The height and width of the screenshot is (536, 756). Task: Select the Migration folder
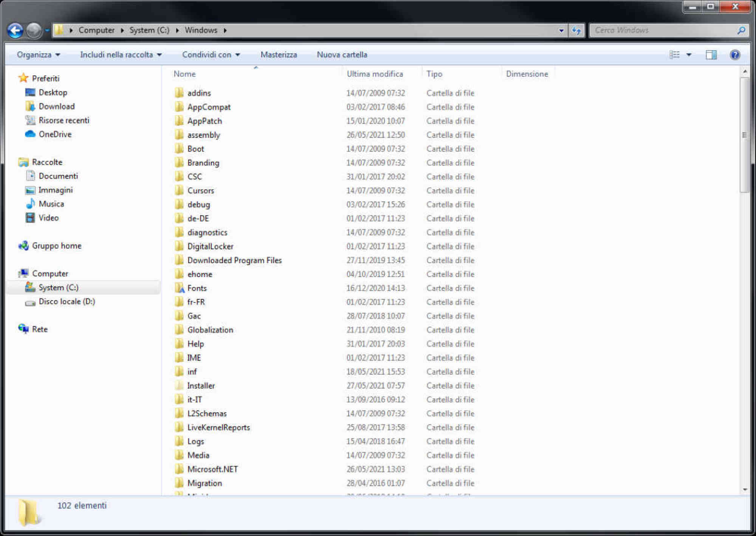pyautogui.click(x=204, y=483)
